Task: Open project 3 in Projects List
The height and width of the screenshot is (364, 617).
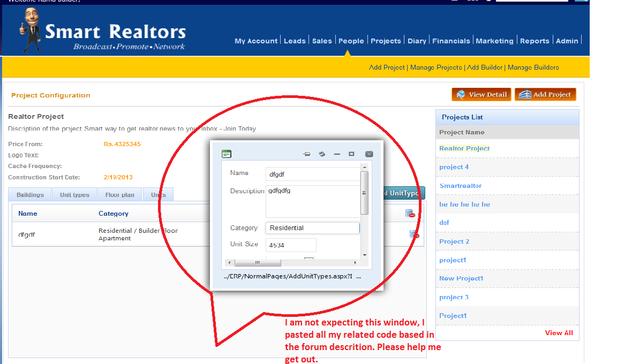Action: (454, 297)
